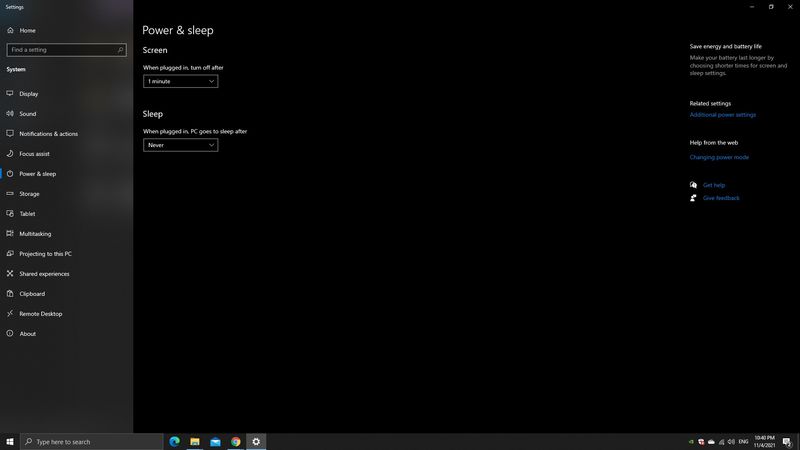Open the Home page in Settings
This screenshot has width=800, height=450.
22,31
